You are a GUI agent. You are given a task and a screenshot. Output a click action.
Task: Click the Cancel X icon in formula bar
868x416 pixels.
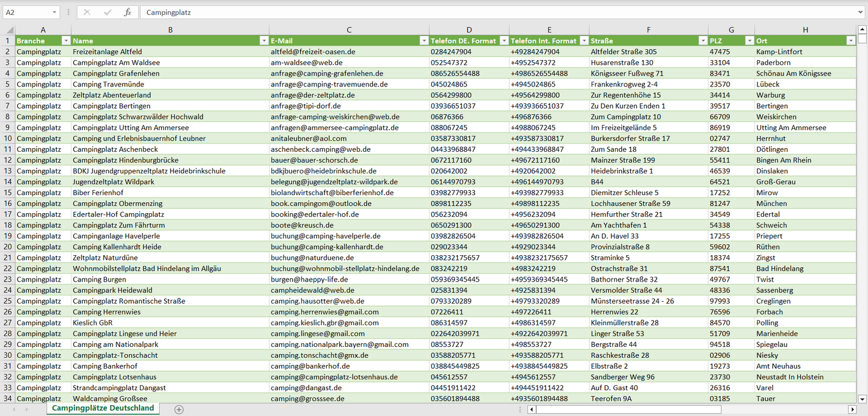click(x=87, y=12)
